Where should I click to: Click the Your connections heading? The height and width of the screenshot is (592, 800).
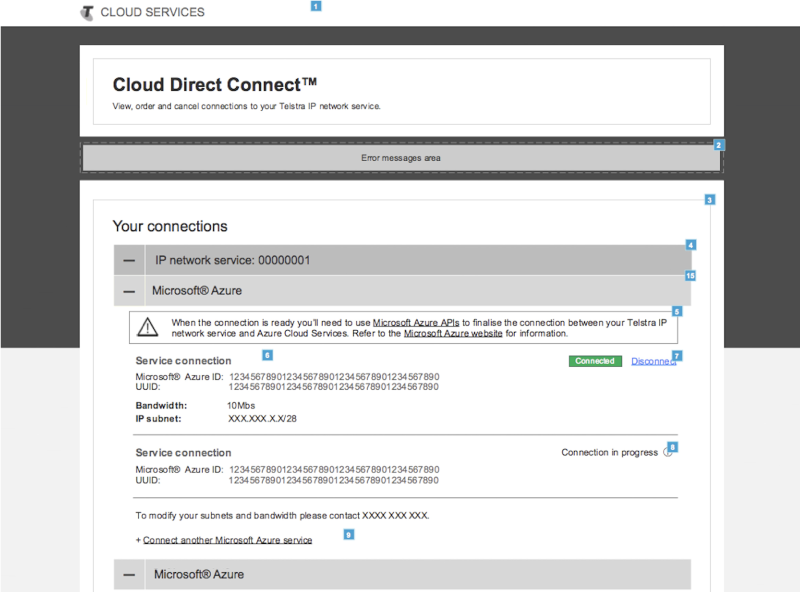click(x=170, y=226)
